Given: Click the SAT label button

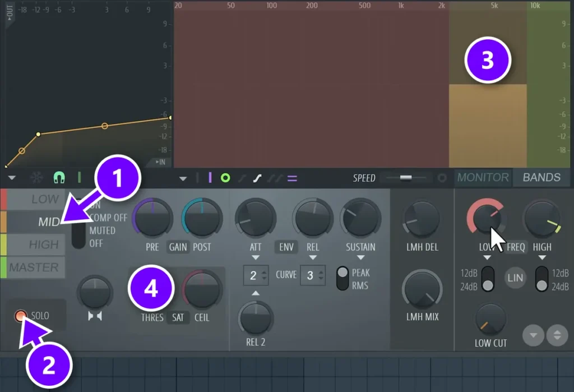Looking at the screenshot, I should click(x=178, y=317).
